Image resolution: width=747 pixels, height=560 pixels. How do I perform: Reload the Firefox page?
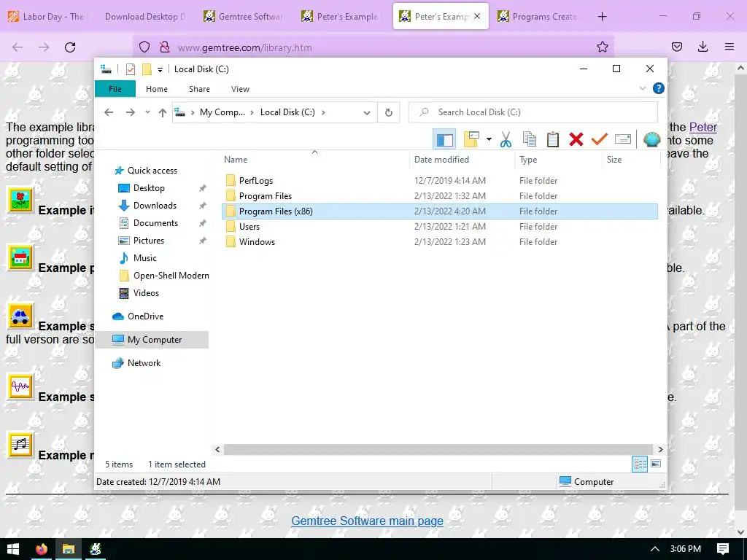point(70,47)
